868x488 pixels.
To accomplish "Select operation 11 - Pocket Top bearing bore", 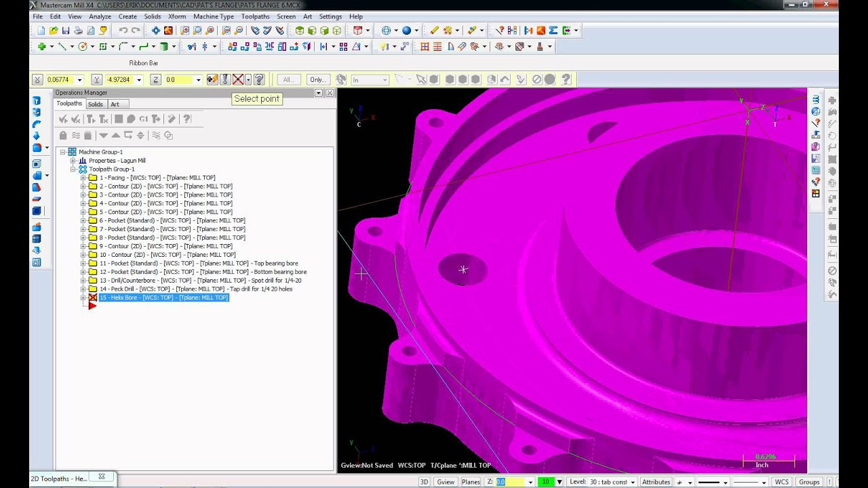I will (x=199, y=263).
